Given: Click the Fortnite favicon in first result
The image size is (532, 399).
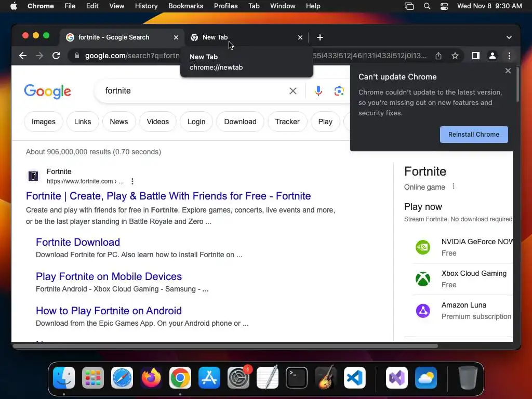Looking at the screenshot, I should click(x=33, y=176).
